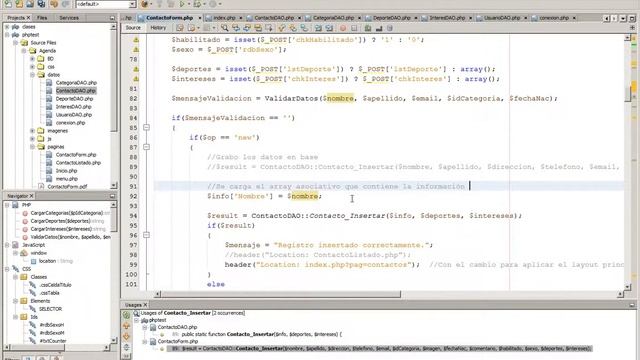
Task: Open the Services panel tab
Action: [69, 18]
